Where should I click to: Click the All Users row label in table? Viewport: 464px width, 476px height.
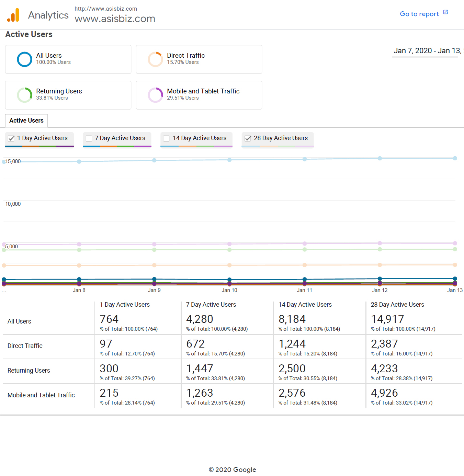(19, 321)
